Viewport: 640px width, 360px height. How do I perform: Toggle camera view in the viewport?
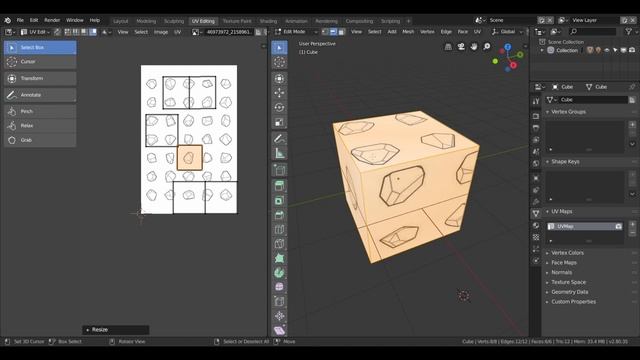click(461, 47)
